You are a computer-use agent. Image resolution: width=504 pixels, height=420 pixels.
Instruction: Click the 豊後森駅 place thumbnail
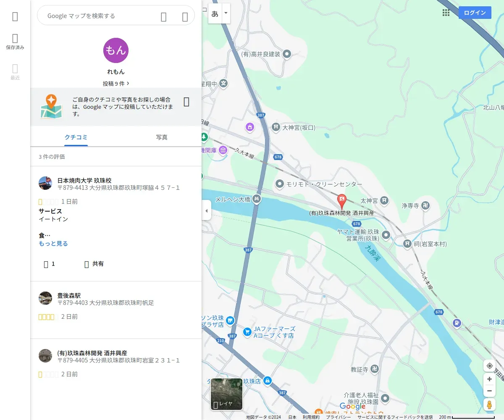[45, 298]
